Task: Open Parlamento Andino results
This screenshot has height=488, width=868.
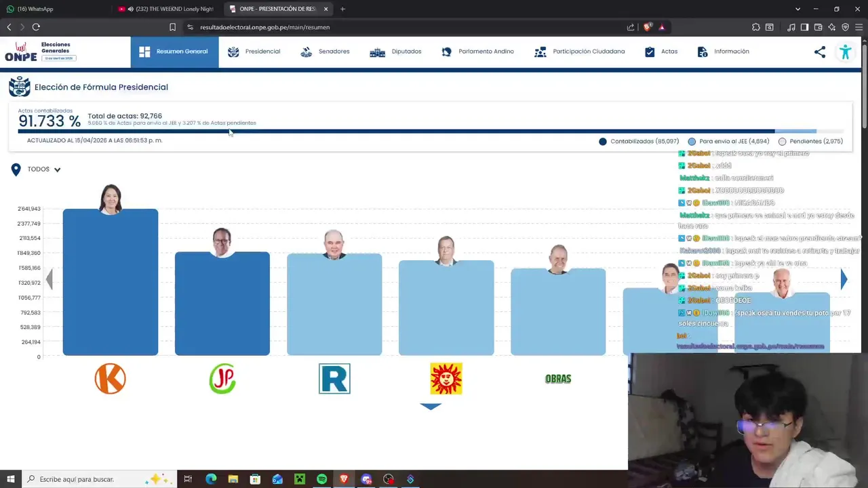Action: point(477,52)
